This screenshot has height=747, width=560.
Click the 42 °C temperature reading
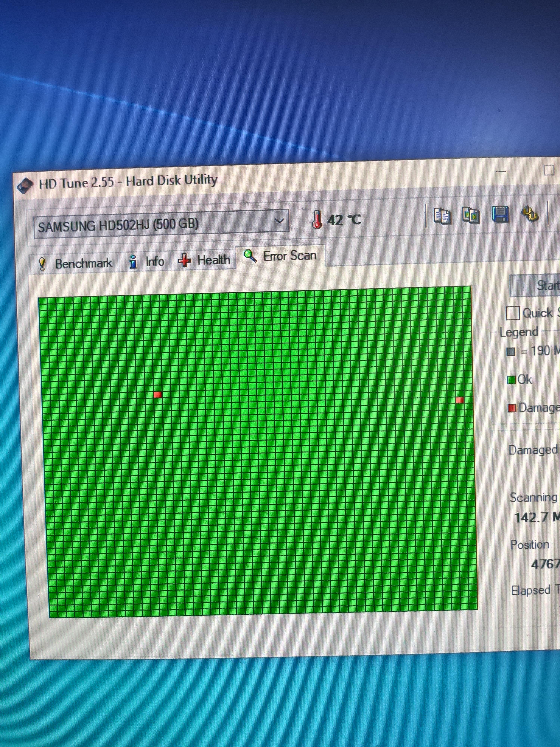pyautogui.click(x=344, y=220)
